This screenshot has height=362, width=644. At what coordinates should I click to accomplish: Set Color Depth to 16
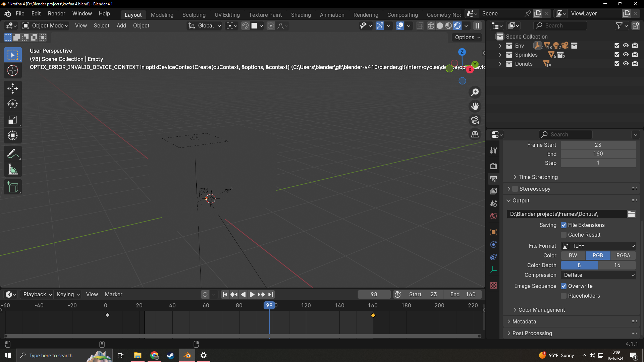click(x=617, y=265)
